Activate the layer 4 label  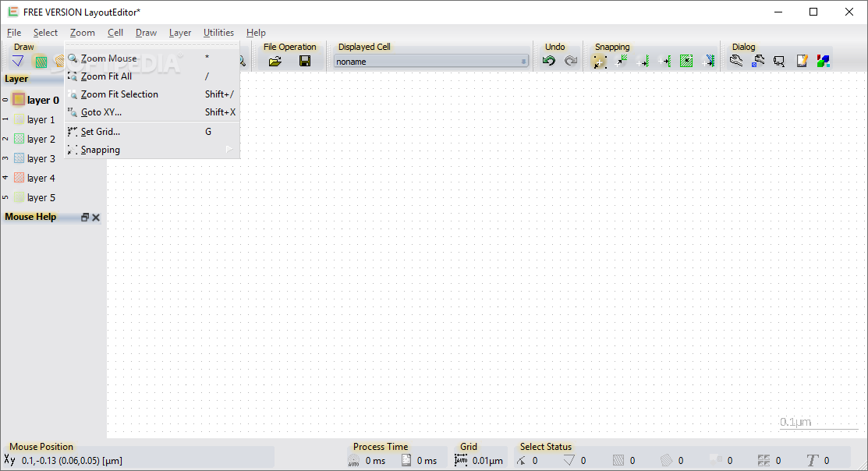coord(41,179)
